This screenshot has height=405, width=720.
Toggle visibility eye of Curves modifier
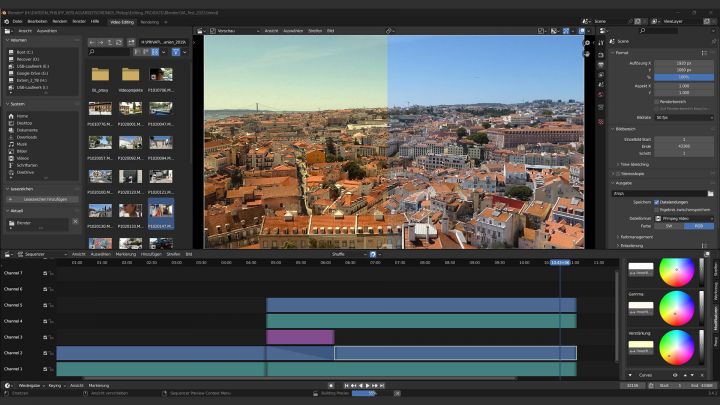675,375
